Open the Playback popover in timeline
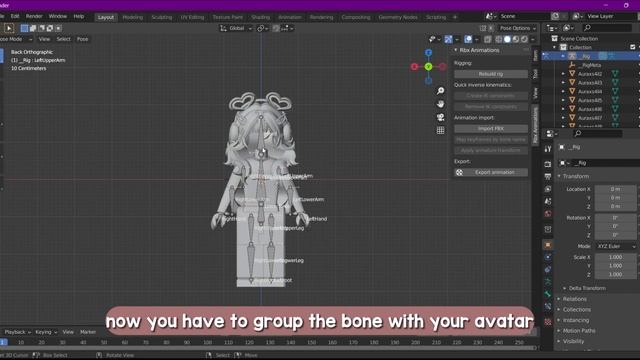 (x=17, y=332)
